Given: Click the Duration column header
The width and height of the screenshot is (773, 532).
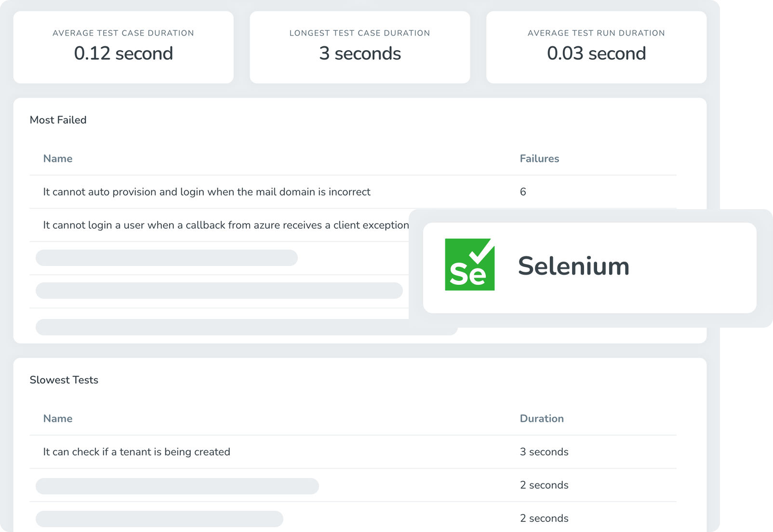Looking at the screenshot, I should click(x=542, y=418).
